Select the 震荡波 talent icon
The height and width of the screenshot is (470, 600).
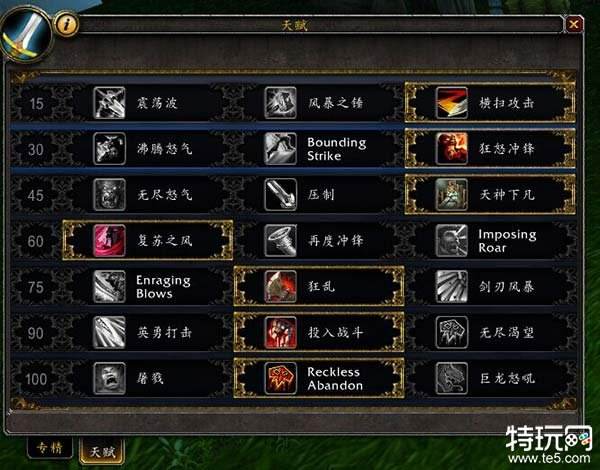[x=109, y=103]
